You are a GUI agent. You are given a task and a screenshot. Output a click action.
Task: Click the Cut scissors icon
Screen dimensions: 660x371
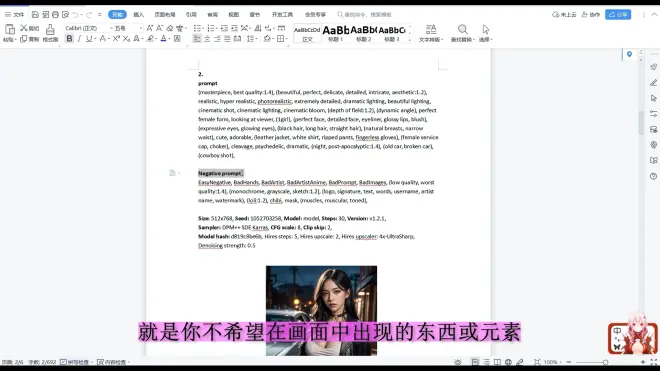click(x=24, y=28)
